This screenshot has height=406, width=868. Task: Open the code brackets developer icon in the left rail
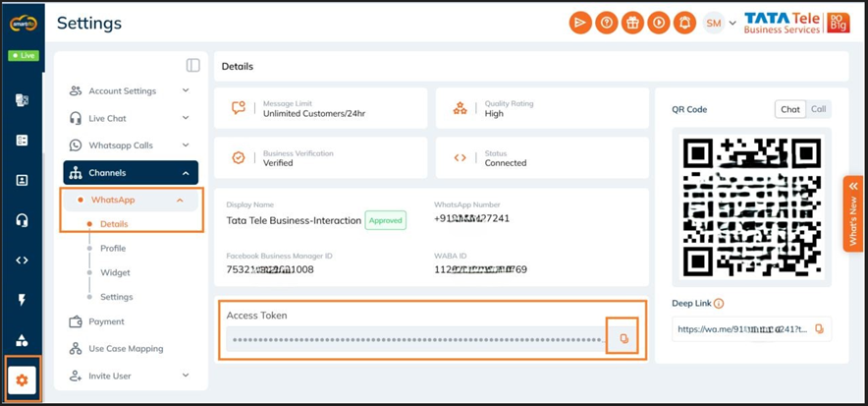23,261
